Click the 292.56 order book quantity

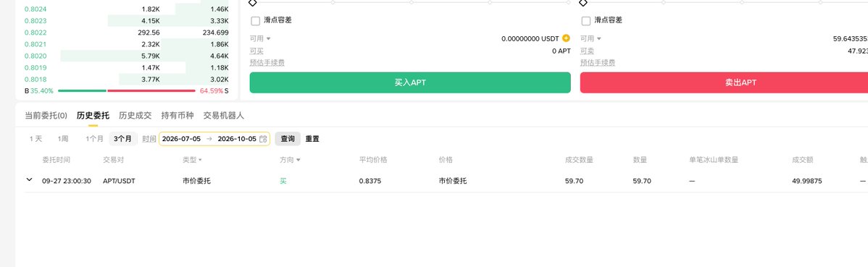point(149,33)
